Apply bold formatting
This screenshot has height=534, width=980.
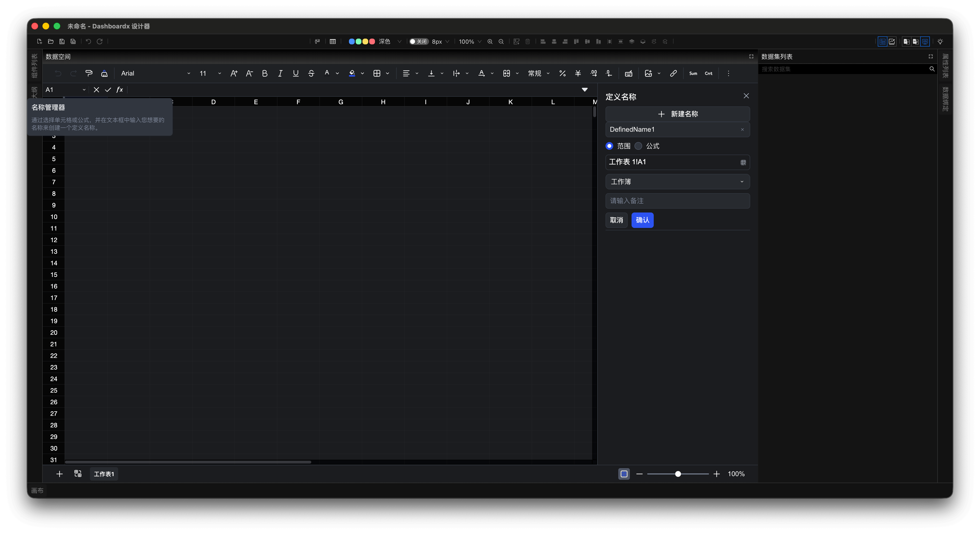click(x=265, y=73)
